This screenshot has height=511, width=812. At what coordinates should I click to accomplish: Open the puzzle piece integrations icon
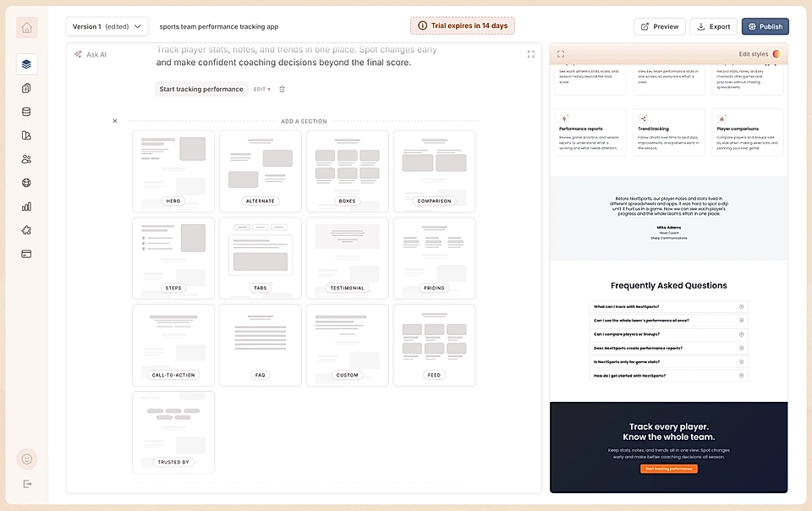click(26, 230)
